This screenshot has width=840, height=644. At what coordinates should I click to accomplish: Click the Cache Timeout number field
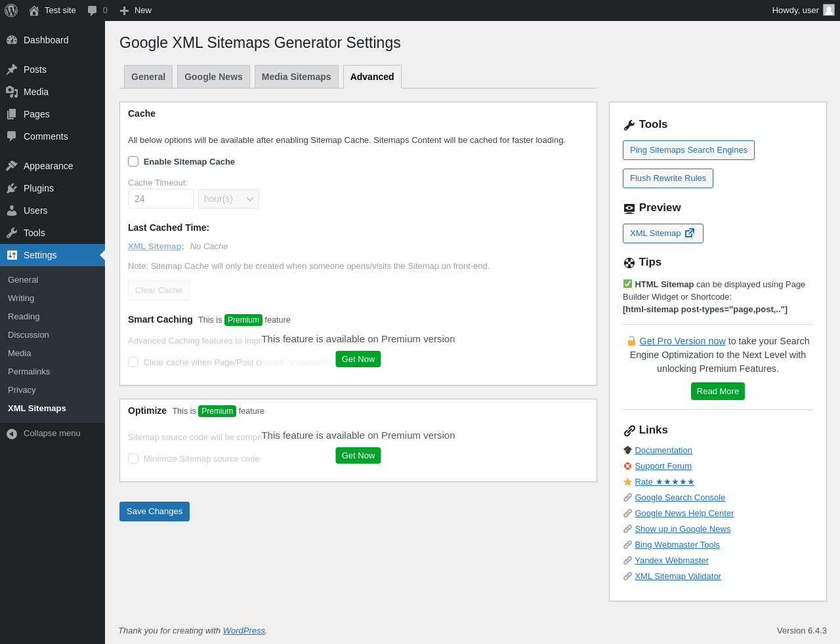click(x=161, y=199)
